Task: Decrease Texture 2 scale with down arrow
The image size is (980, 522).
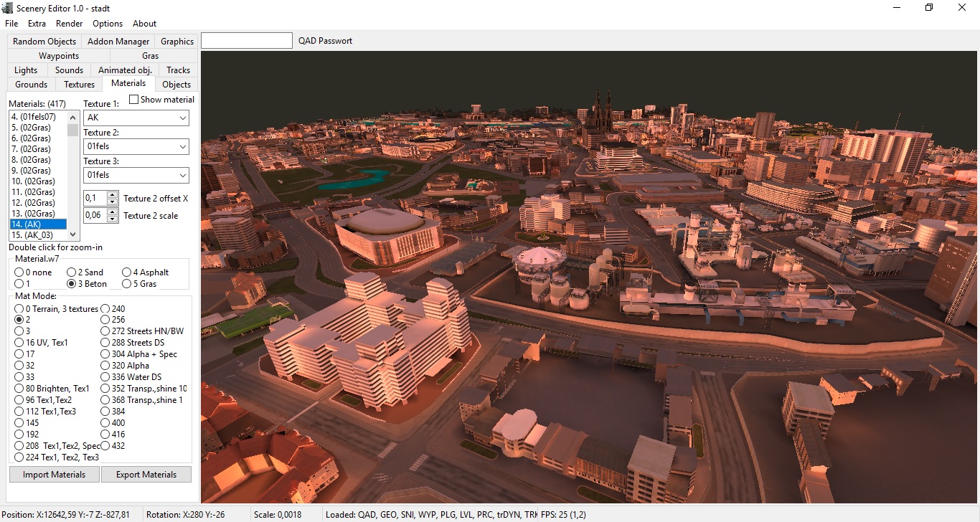Action: pyautogui.click(x=112, y=219)
